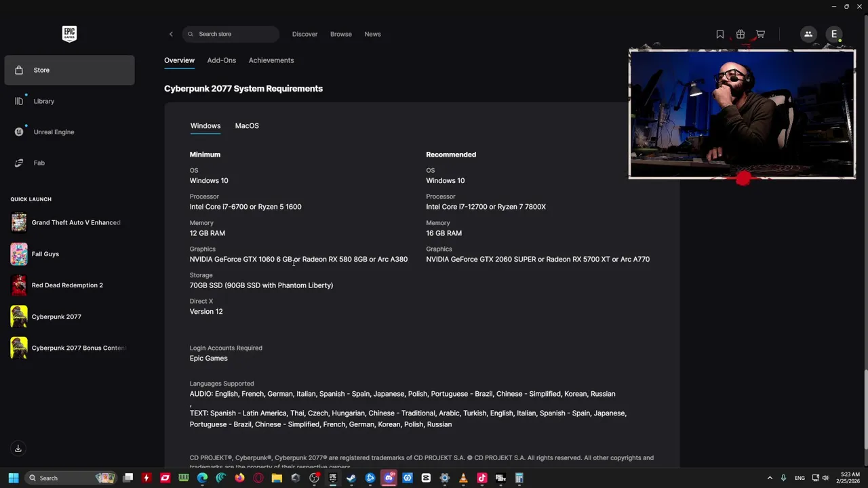
Task: Click the 'Version 12' Direct X value
Action: click(206, 311)
